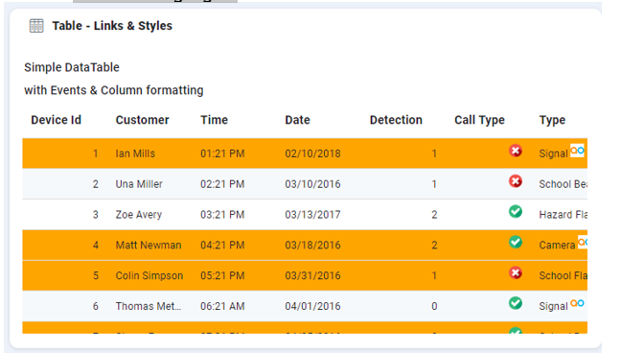Click the Detection column header

396,120
